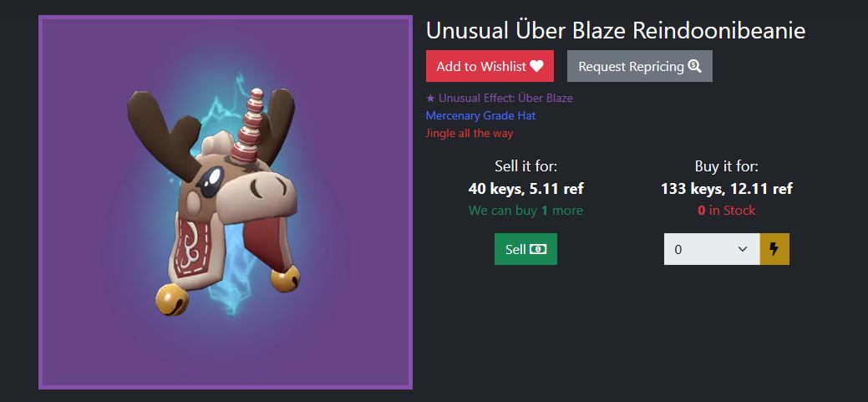Click the Mercenary Grade Hat label
The image size is (868, 402).
pos(480,115)
